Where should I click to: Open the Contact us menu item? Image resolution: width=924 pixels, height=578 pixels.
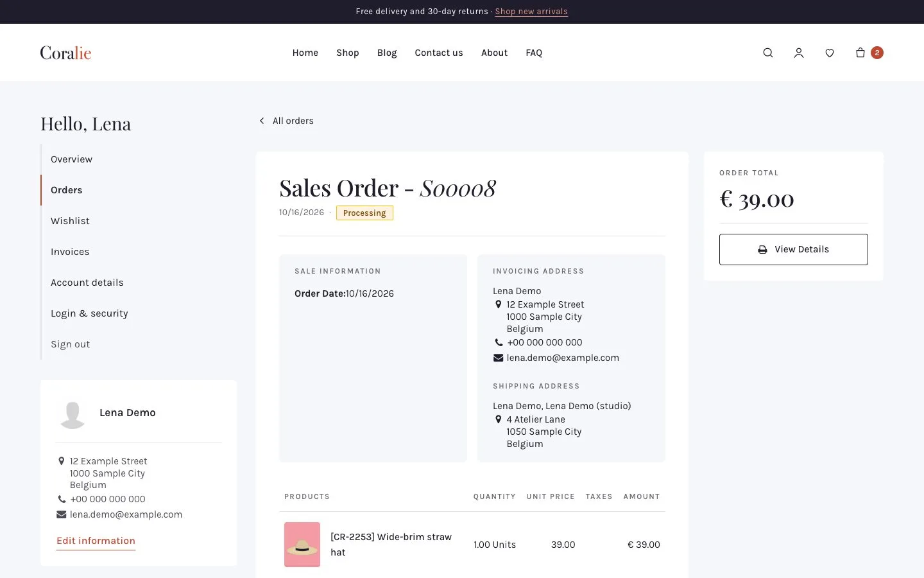coord(439,53)
